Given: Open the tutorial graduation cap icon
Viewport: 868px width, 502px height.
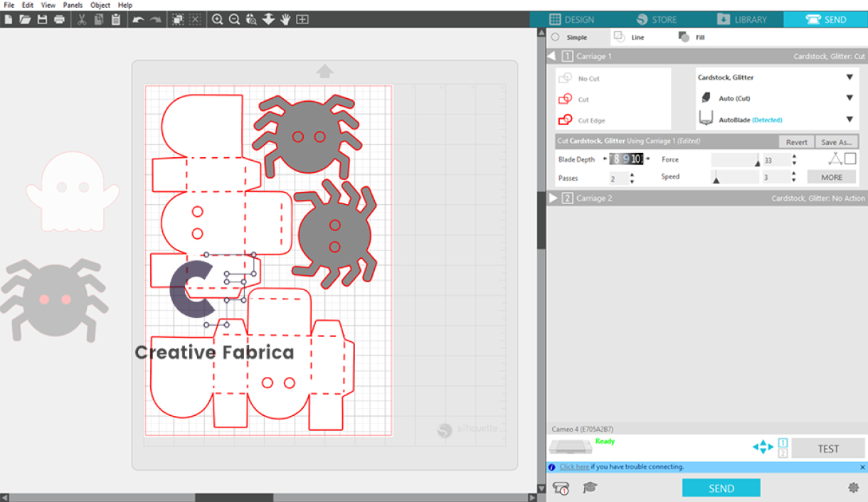Looking at the screenshot, I should (x=590, y=487).
